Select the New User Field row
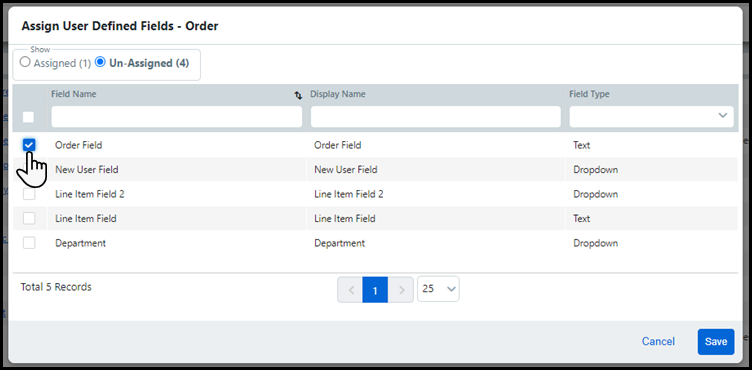The width and height of the screenshot is (752, 370). coord(375,169)
